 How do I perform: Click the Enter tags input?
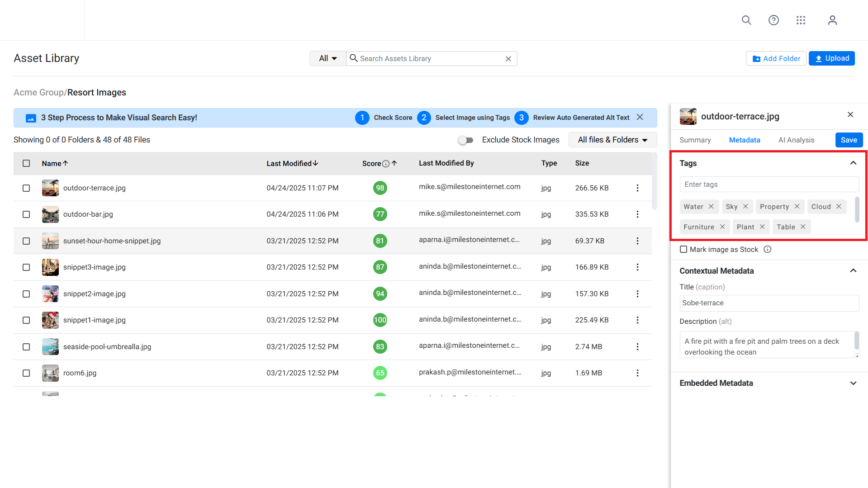click(x=769, y=185)
